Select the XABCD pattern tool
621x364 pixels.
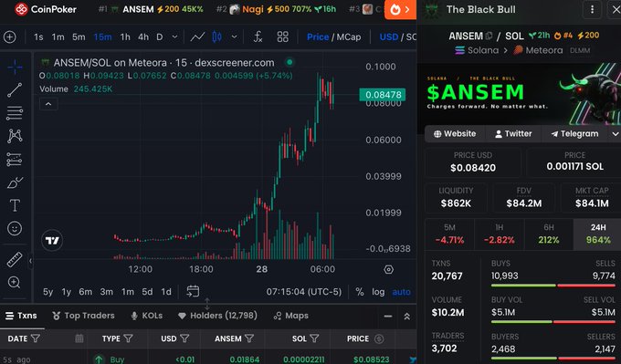tap(15, 136)
